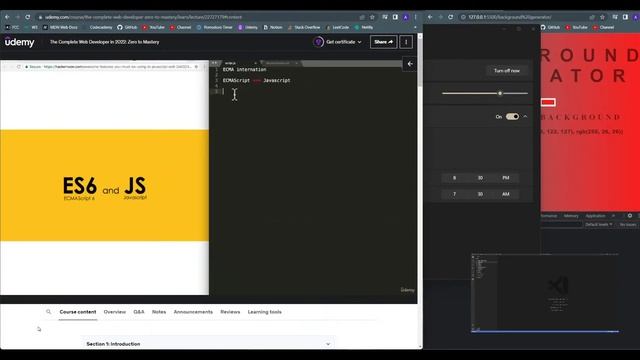Click the DevTools console filter field
Image resolution: width=640 pixels, height=360 pixels.
click(x=561, y=224)
